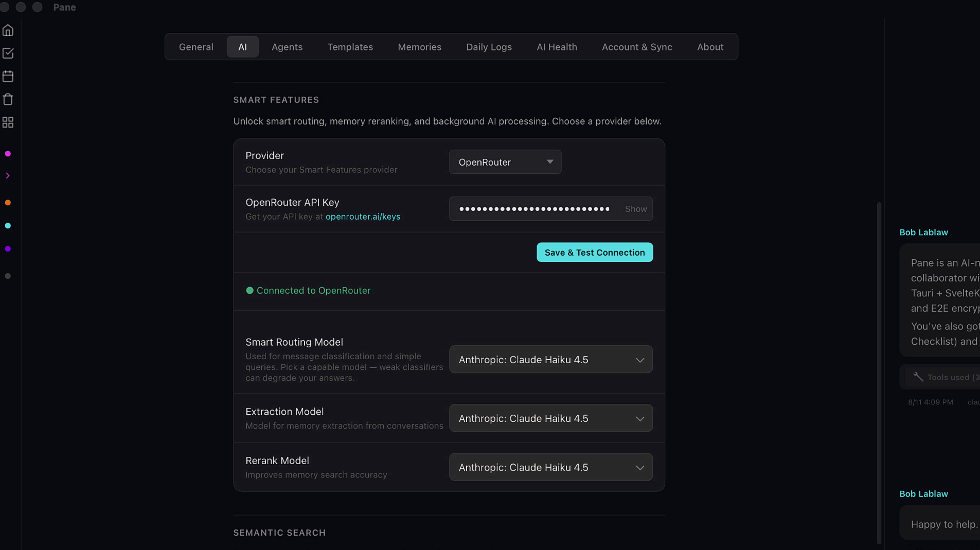Image resolution: width=980 pixels, height=550 pixels.
Task: Click the 8/11 4:09 PM timestamp
Action: pyautogui.click(x=930, y=402)
